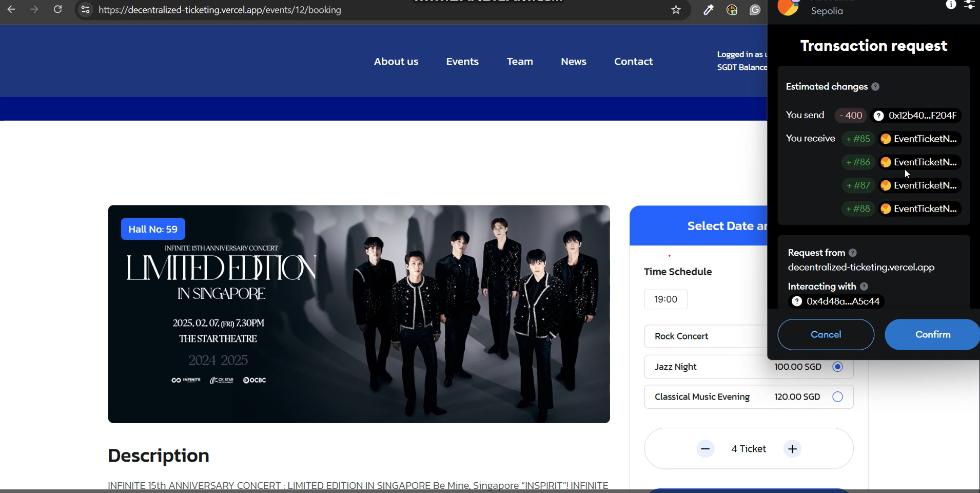Open the EventTicketN... #87 token entry

click(x=919, y=185)
